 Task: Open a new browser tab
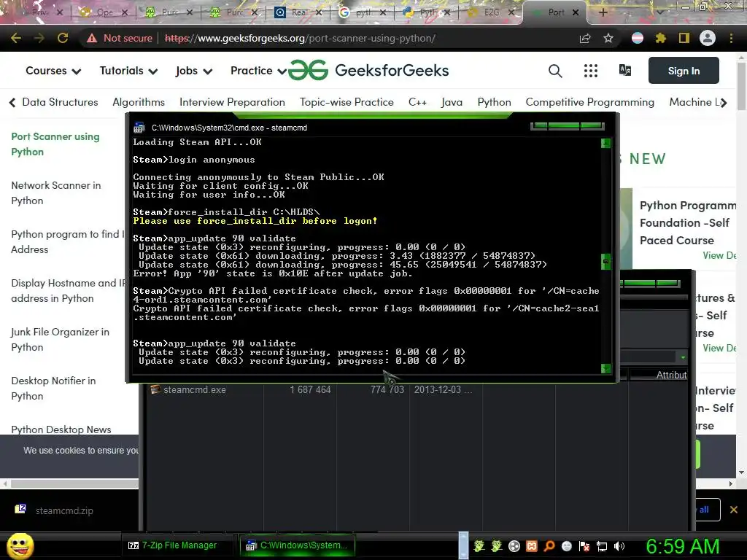(x=603, y=12)
